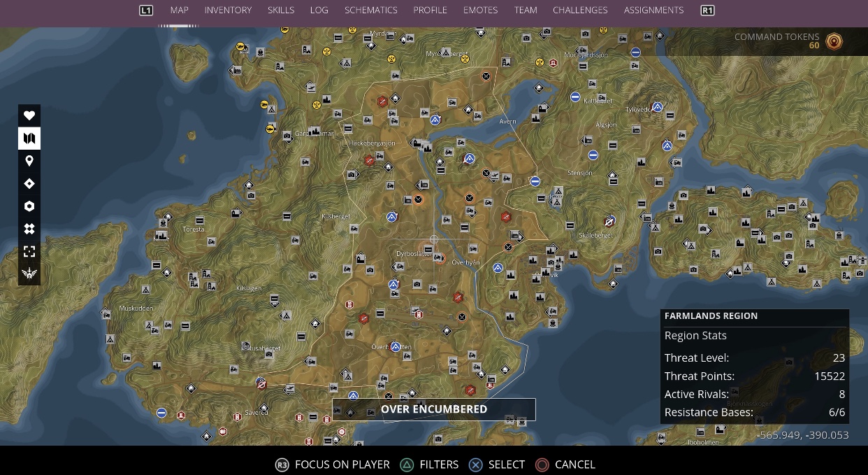Click the OVER ENCUMBERED notification banner

click(x=434, y=409)
